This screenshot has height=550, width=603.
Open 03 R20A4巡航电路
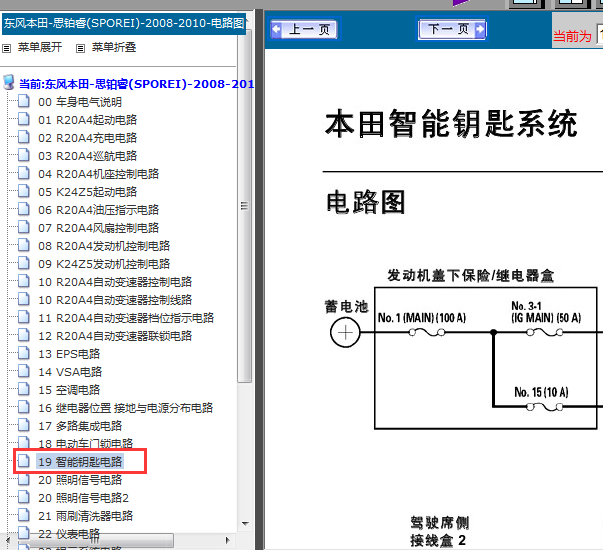click(87, 156)
